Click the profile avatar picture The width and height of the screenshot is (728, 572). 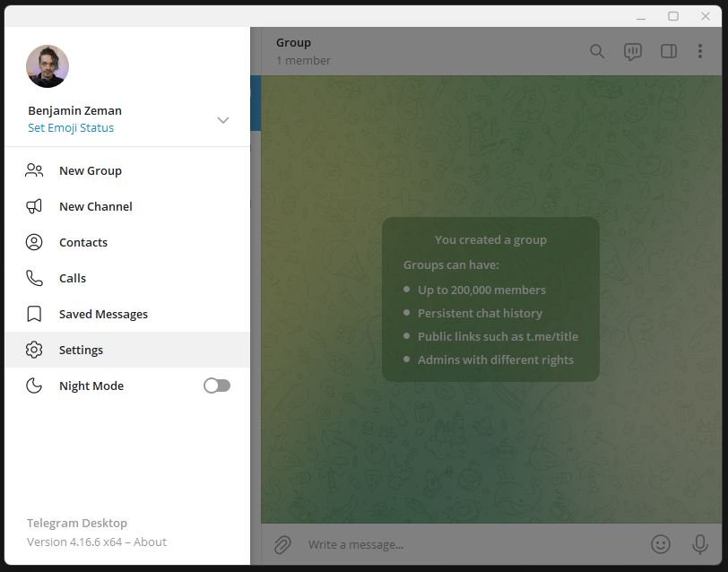pyautogui.click(x=48, y=66)
